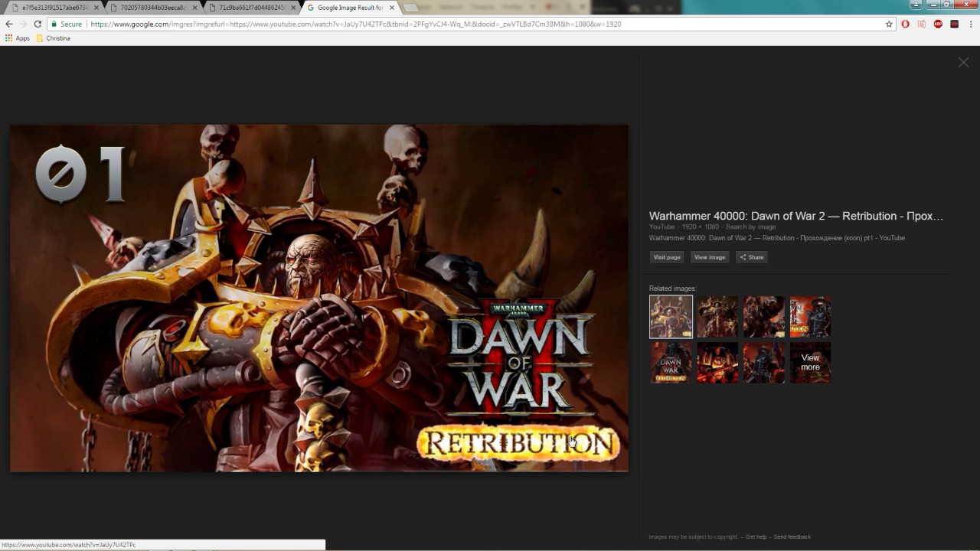The image size is (980, 551).
Task: Open the Warhammer 40000 title link
Action: click(x=796, y=216)
